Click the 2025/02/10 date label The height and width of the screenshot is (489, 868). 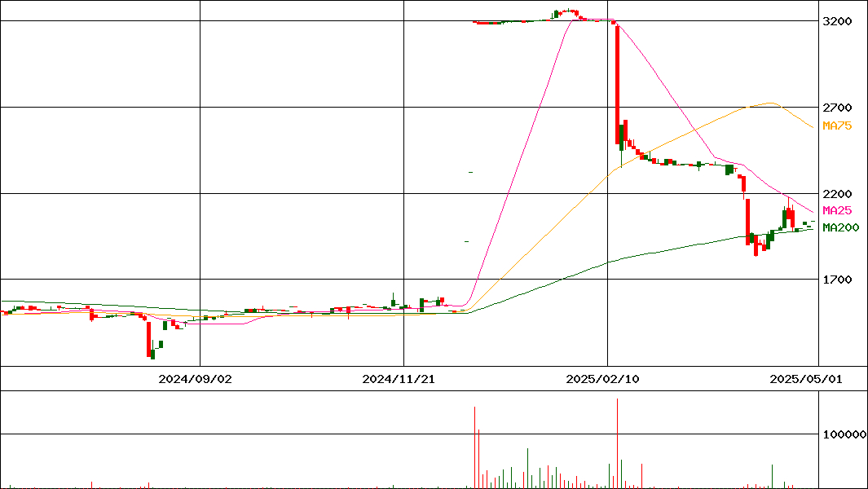pos(603,379)
